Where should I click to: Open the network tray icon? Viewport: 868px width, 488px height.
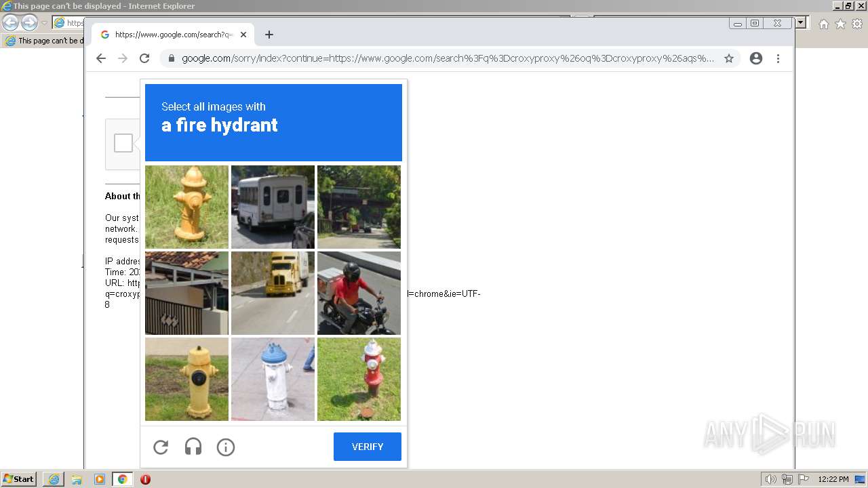[787, 479]
